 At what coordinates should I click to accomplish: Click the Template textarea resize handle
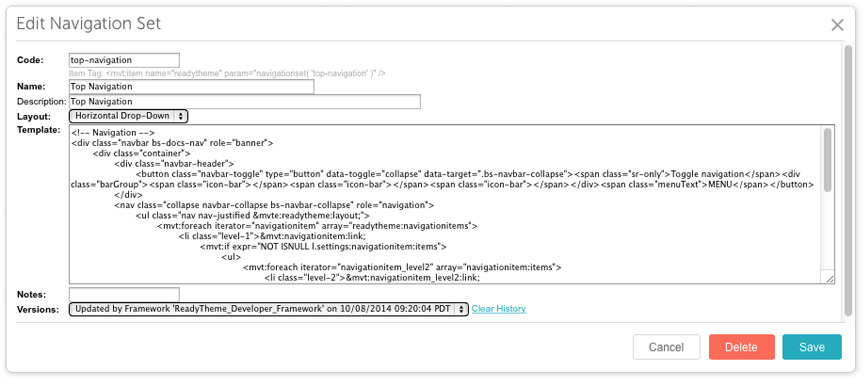tap(829, 279)
